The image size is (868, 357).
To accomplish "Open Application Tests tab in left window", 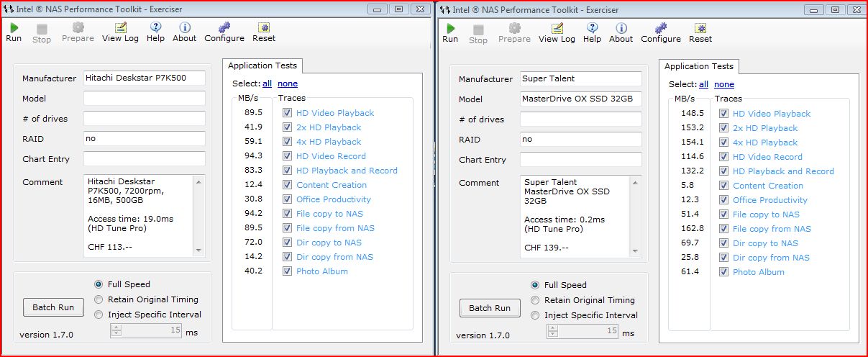I will tap(262, 65).
